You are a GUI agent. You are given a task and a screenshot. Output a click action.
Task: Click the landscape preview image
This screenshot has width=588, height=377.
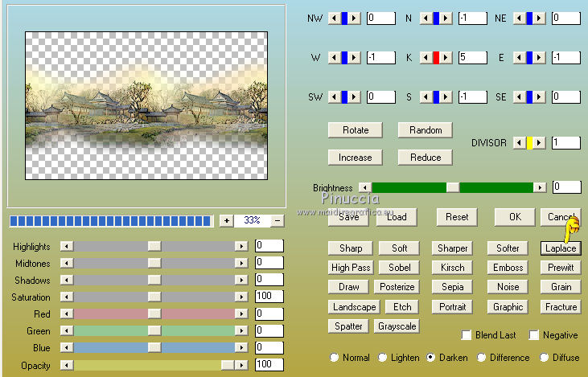(x=146, y=105)
